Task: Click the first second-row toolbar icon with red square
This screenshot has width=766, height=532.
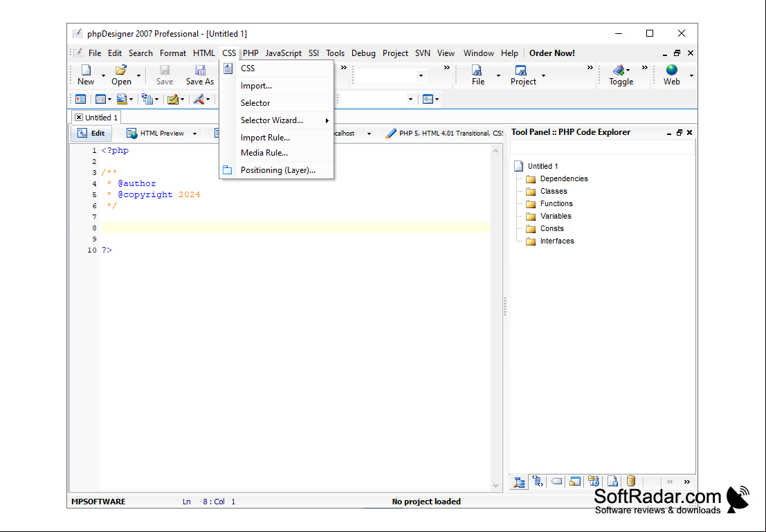Action: (80, 99)
